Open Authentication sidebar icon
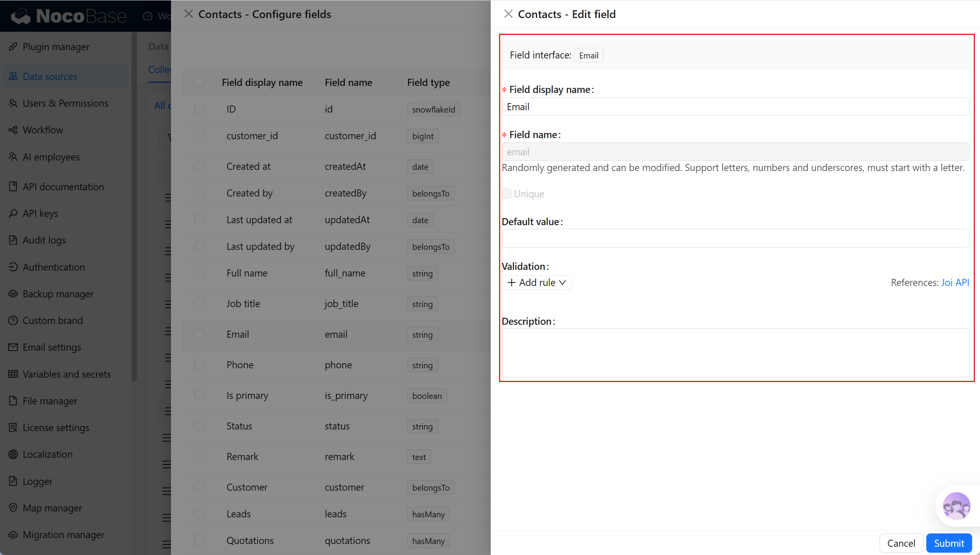 point(13,267)
